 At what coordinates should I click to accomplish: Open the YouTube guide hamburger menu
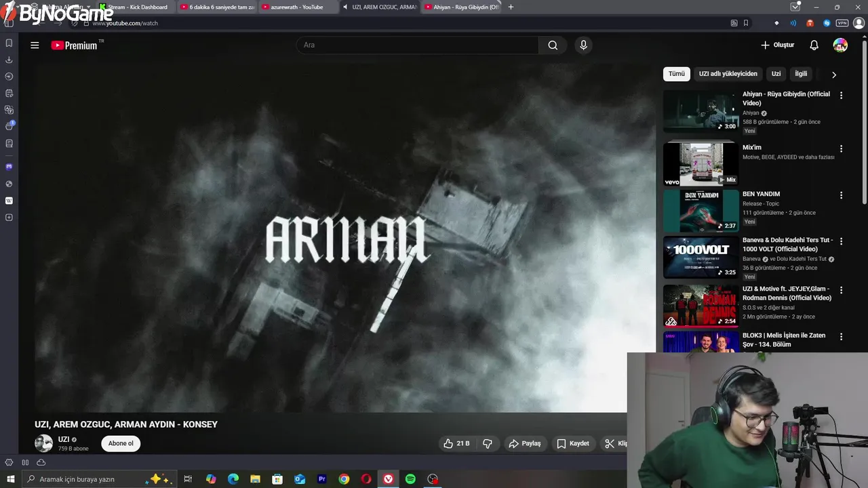35,45
